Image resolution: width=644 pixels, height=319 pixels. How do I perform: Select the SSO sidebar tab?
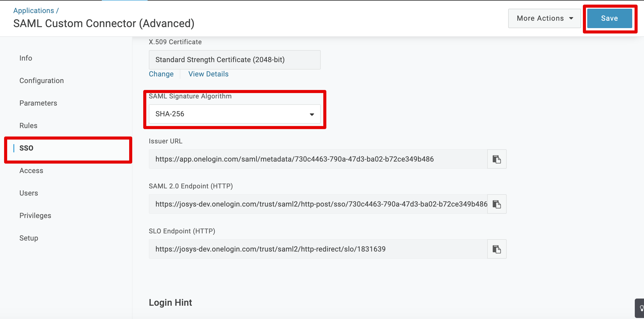tap(26, 148)
